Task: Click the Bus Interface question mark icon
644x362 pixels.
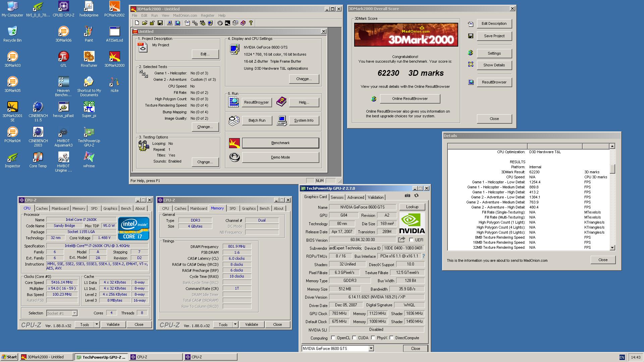Action: pos(424,256)
